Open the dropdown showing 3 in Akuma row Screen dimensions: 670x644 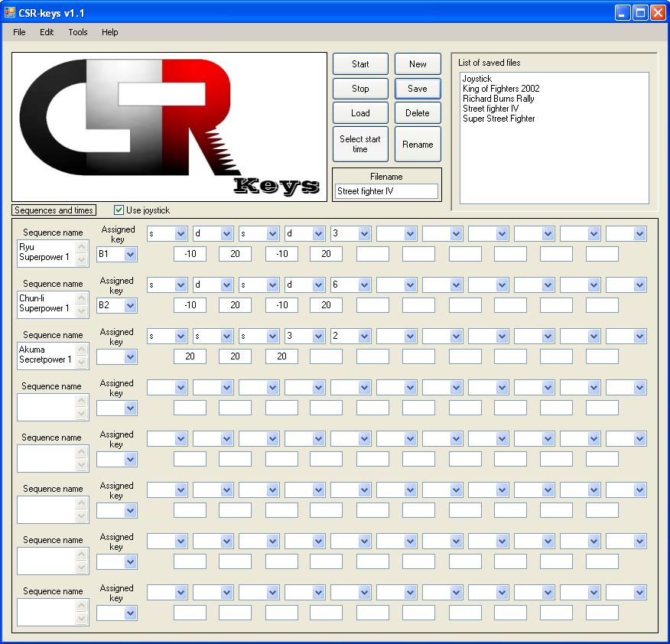coord(318,337)
